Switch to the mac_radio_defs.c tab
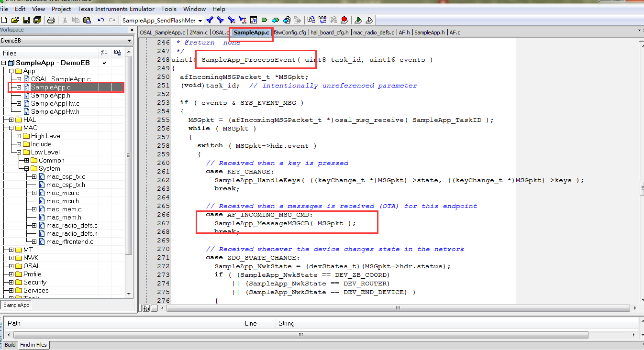This screenshot has width=644, height=350. [374, 33]
